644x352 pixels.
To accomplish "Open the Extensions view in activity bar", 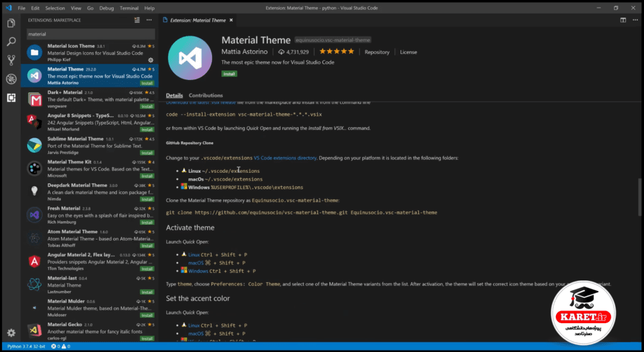I will (11, 97).
